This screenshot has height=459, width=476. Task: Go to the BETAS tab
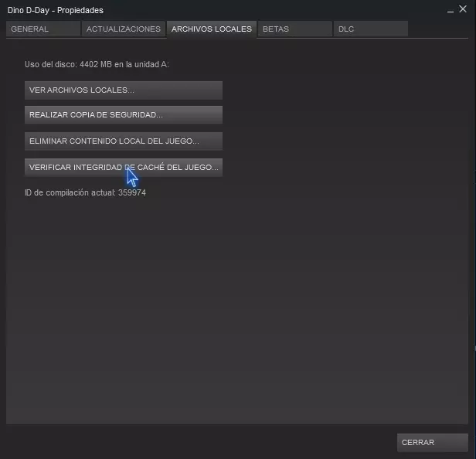tap(294, 29)
